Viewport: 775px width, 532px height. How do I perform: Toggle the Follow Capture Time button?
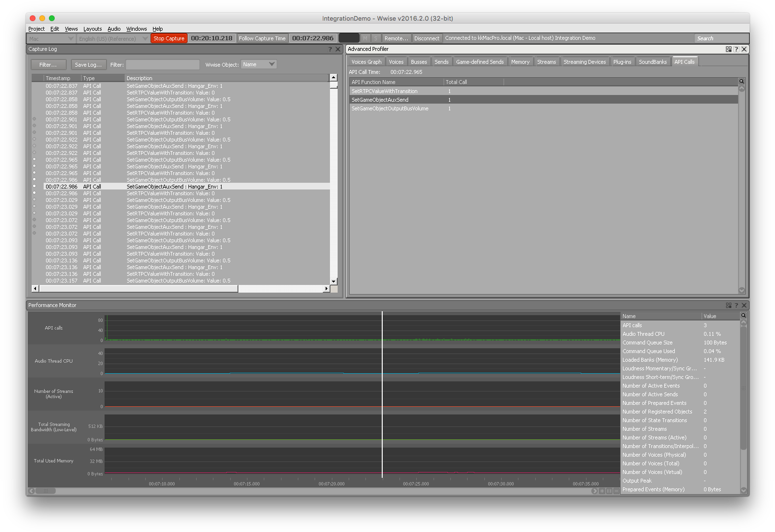tap(262, 38)
